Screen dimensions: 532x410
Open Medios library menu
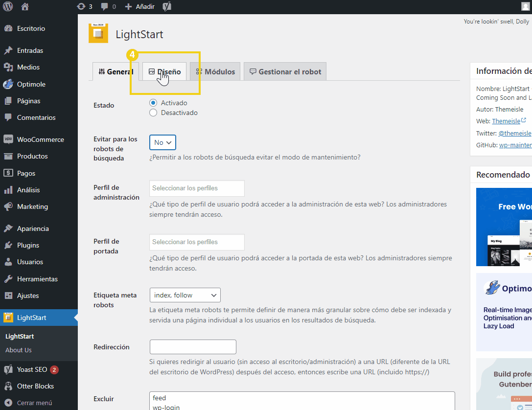[x=28, y=67]
